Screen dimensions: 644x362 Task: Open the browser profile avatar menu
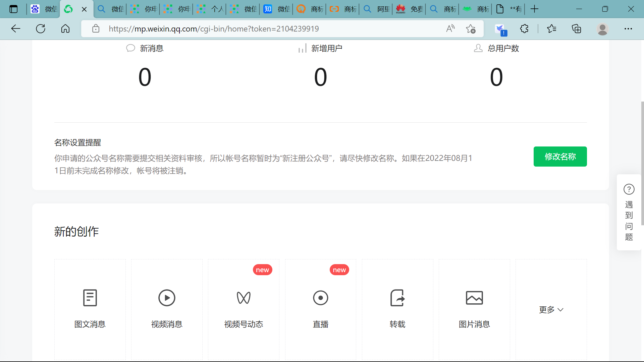tap(602, 29)
